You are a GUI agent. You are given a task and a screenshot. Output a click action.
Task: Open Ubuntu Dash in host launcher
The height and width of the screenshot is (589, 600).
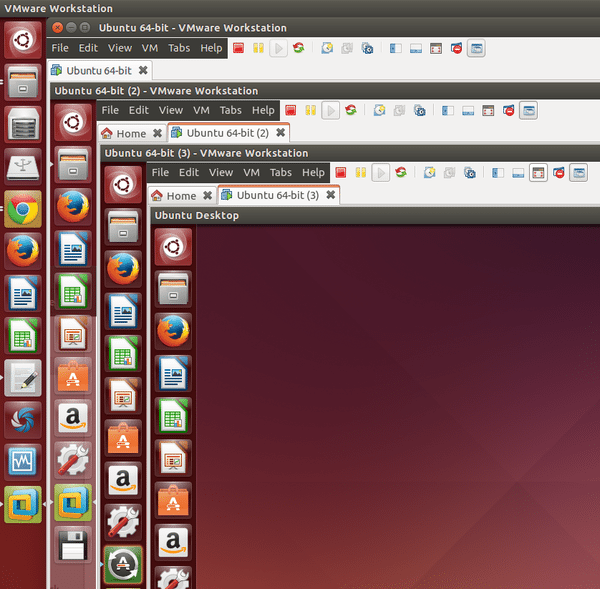[23, 40]
